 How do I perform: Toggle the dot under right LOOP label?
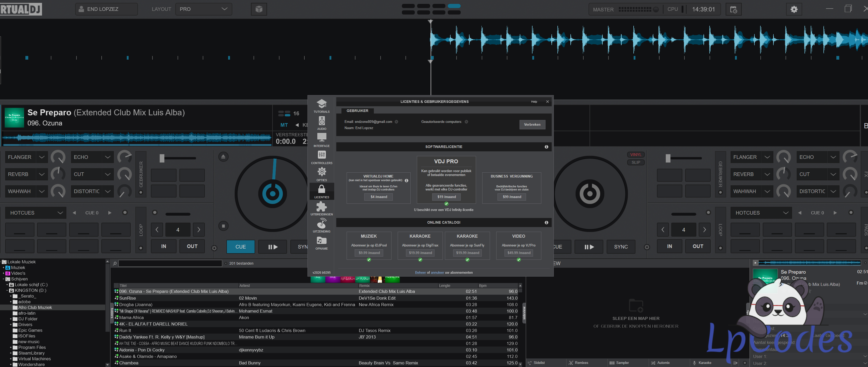pos(720,248)
